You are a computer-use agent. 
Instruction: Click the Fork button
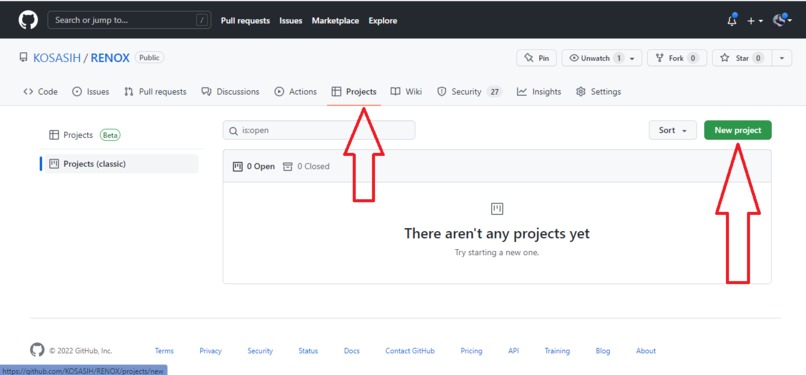(x=677, y=58)
